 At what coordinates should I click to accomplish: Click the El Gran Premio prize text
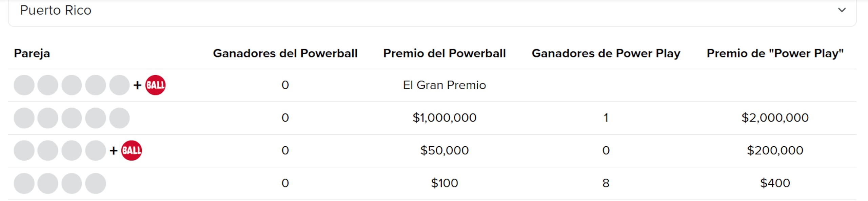click(444, 85)
